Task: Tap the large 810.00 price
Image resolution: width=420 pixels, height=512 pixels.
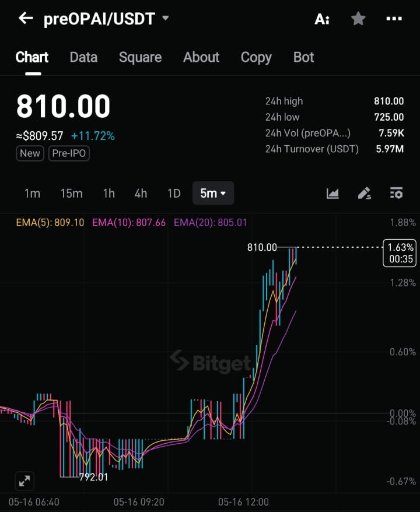Action: [64, 106]
